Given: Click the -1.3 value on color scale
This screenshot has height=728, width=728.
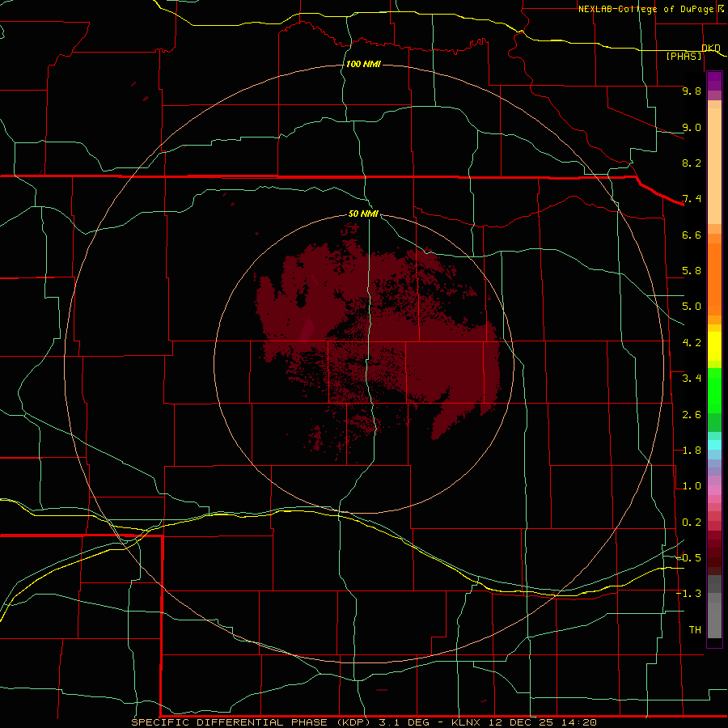Looking at the screenshot, I should click(x=688, y=594).
